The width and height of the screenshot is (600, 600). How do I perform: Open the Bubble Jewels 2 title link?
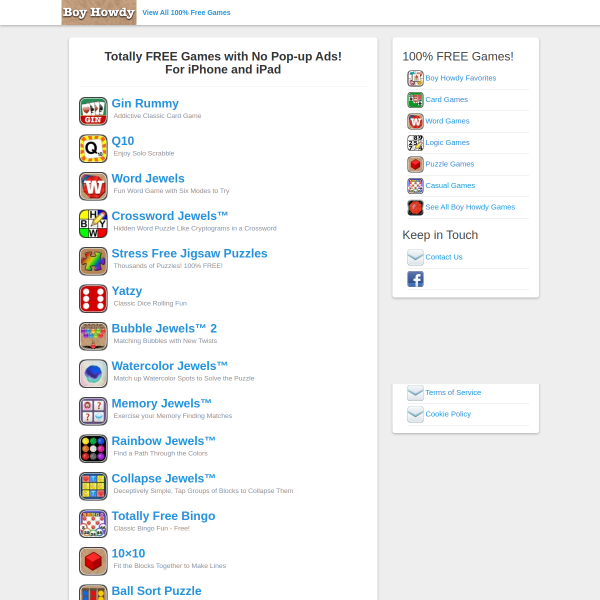click(x=164, y=328)
